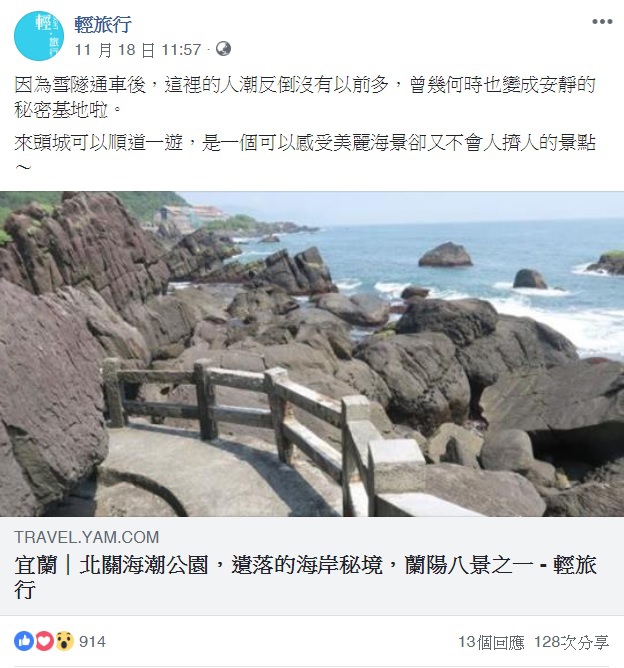
Task: Open the 北關海潮公園 coastal photo preview
Action: point(312,354)
